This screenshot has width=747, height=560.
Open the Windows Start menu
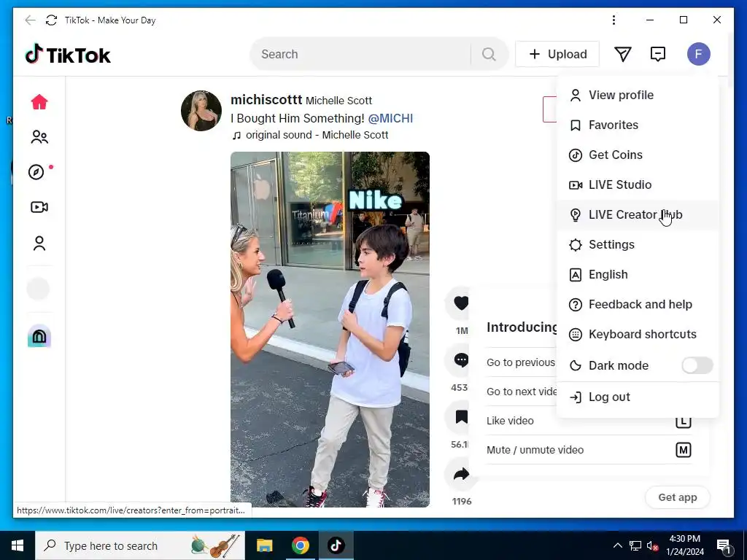18,545
